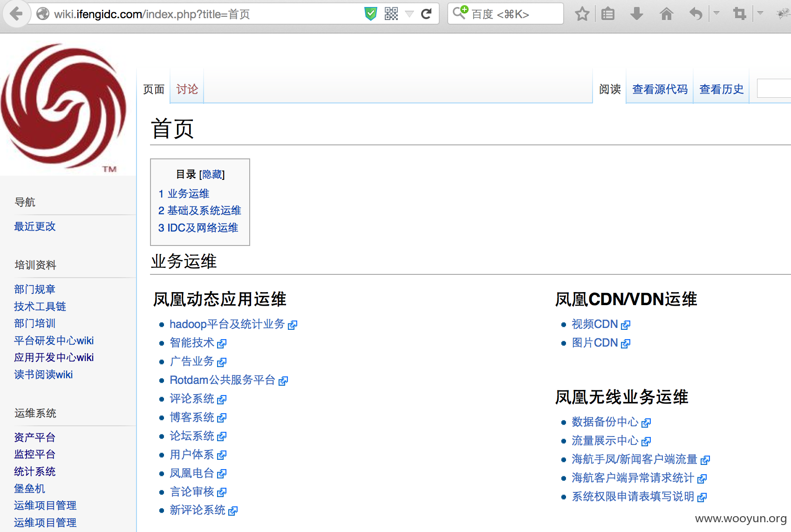Open the downloads arrow icon
Viewport: 791px width, 532px height.
[637, 14]
